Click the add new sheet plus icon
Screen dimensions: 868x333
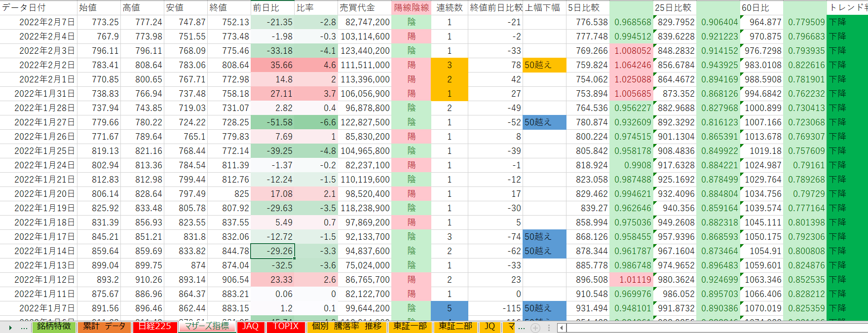point(535,327)
